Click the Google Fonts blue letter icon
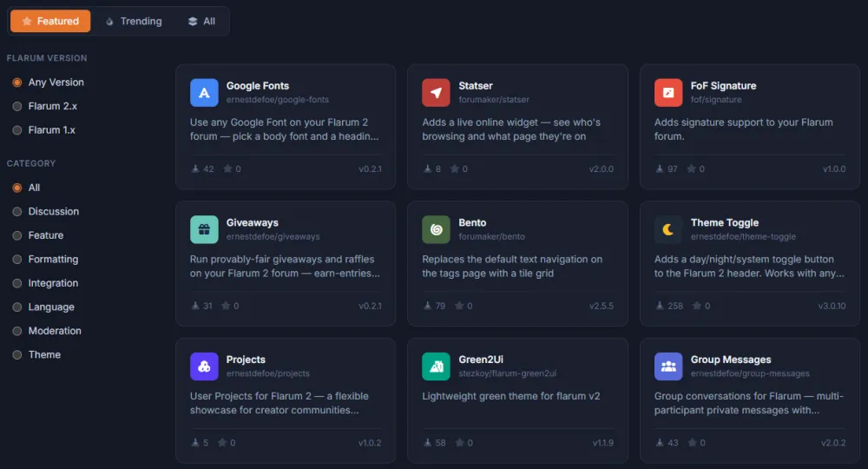 point(204,92)
